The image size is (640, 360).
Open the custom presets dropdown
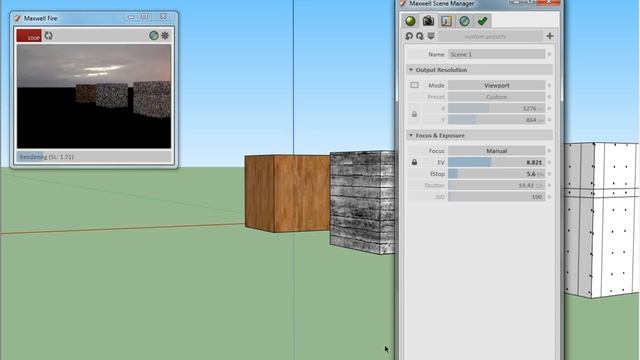(490, 36)
